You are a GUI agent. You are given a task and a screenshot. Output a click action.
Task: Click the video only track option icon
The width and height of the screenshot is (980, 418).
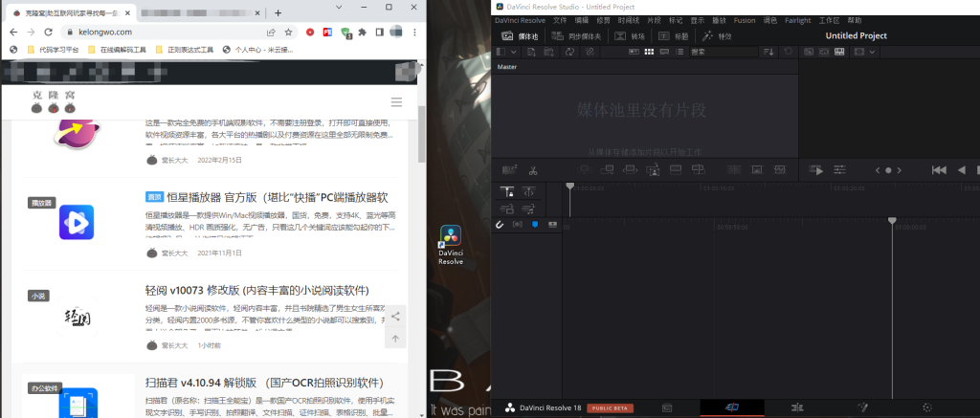(507, 209)
